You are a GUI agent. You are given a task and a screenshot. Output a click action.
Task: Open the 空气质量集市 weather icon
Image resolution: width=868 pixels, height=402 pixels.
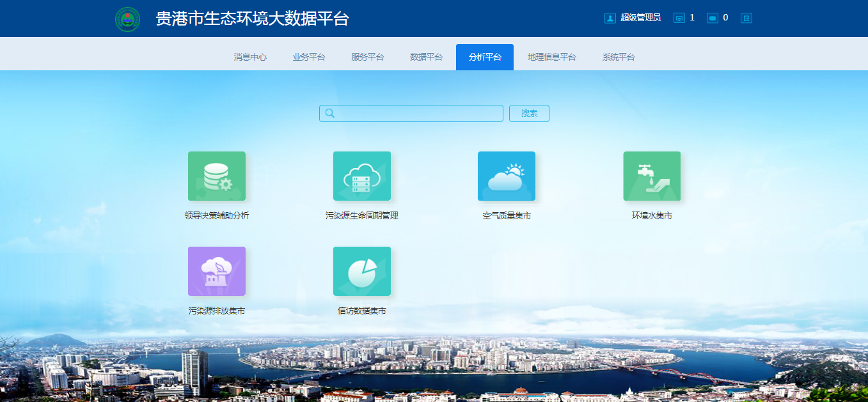coord(506,176)
